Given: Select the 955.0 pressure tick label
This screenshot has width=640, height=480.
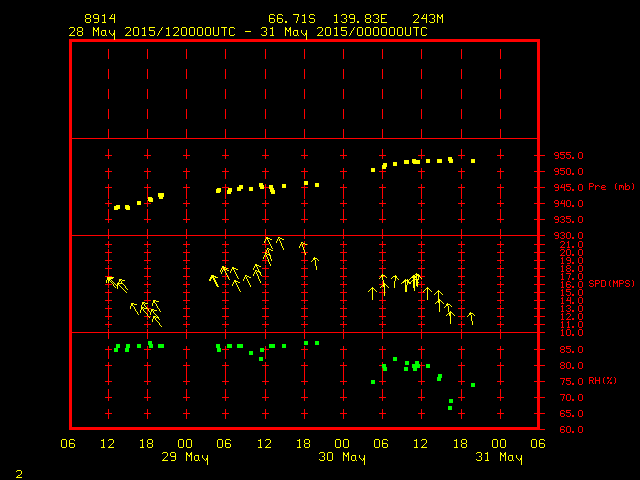Looking at the screenshot, I should point(569,156).
